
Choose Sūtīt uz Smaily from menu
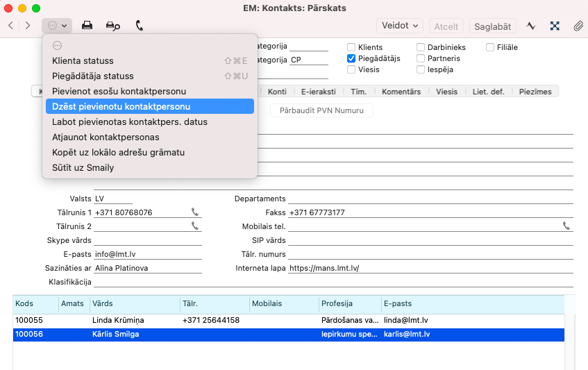(83, 167)
